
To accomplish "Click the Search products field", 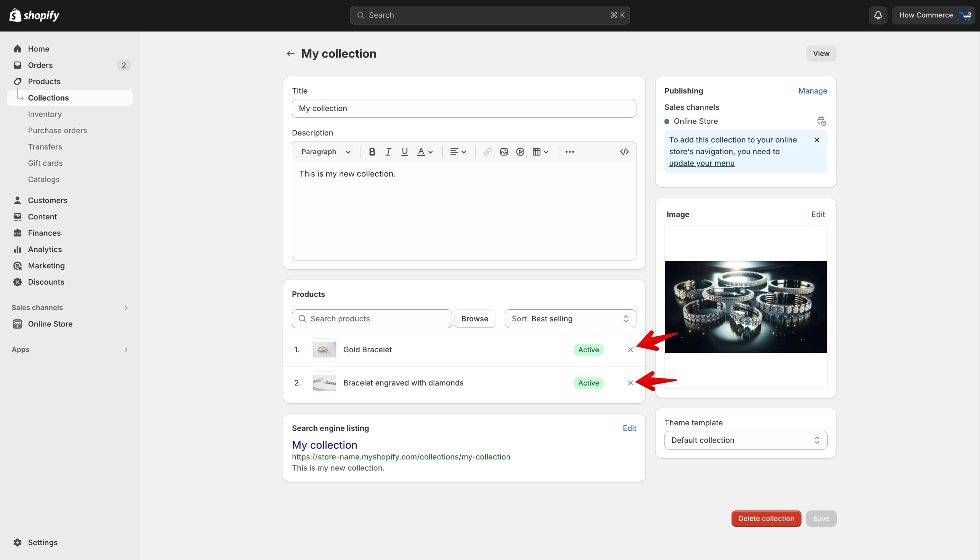I will point(372,319).
